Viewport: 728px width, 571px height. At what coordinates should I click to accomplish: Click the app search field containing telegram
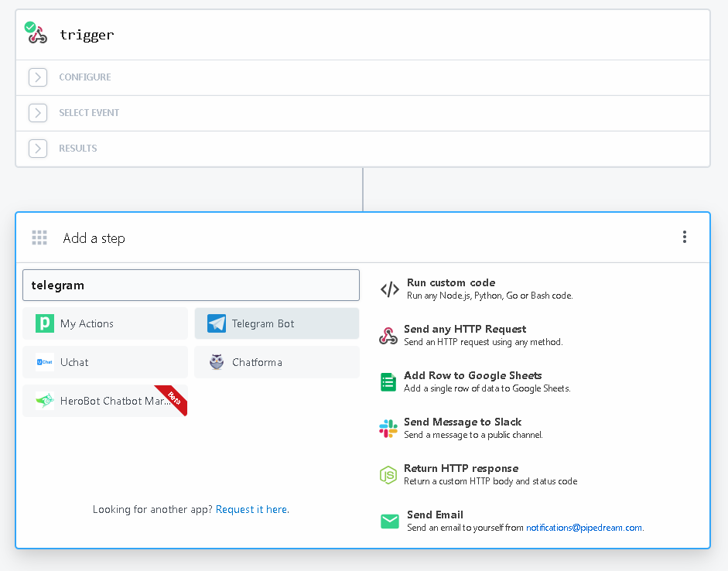[191, 285]
